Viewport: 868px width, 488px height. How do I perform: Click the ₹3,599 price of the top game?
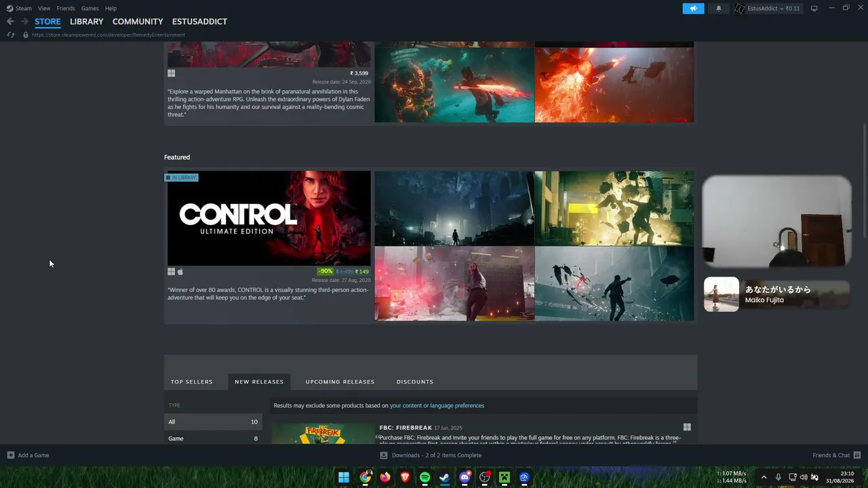[359, 73]
